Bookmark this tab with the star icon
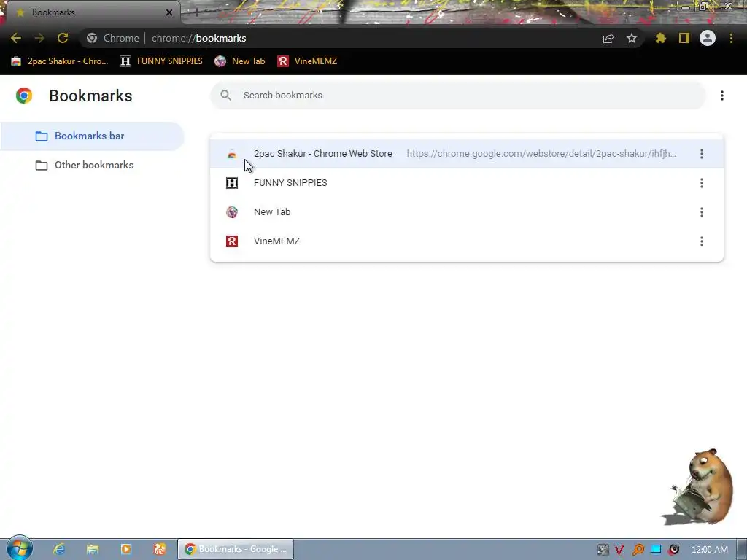The image size is (747, 560). (x=632, y=38)
